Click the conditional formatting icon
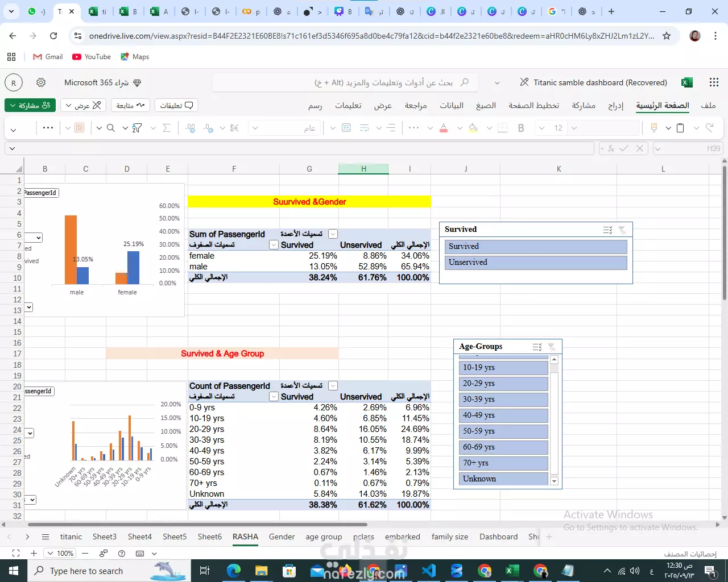728x582 pixels. tap(79, 128)
